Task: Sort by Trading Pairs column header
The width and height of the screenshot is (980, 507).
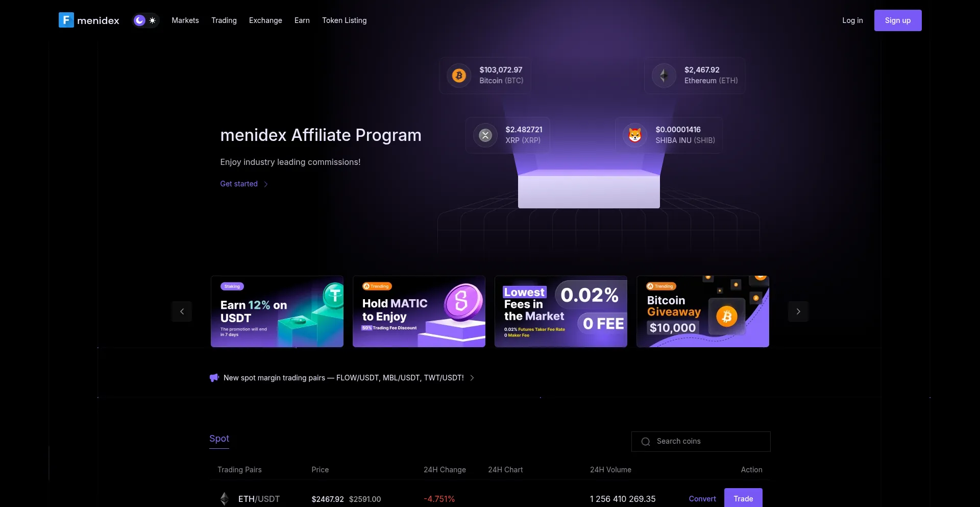Action: click(239, 470)
